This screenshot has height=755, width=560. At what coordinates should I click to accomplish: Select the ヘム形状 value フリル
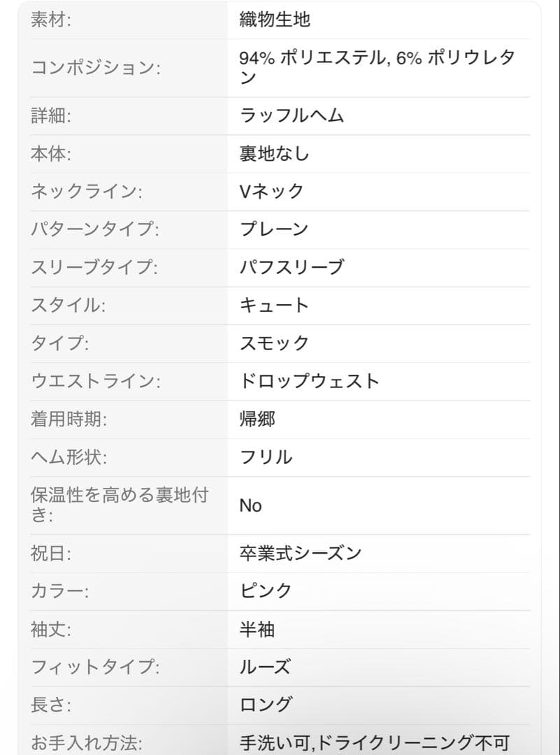266,457
